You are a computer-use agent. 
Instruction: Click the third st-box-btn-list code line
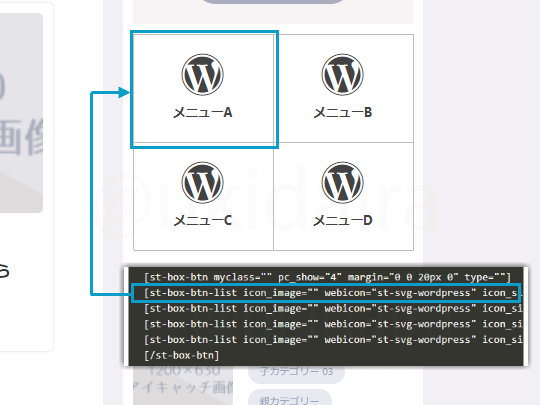(x=333, y=324)
